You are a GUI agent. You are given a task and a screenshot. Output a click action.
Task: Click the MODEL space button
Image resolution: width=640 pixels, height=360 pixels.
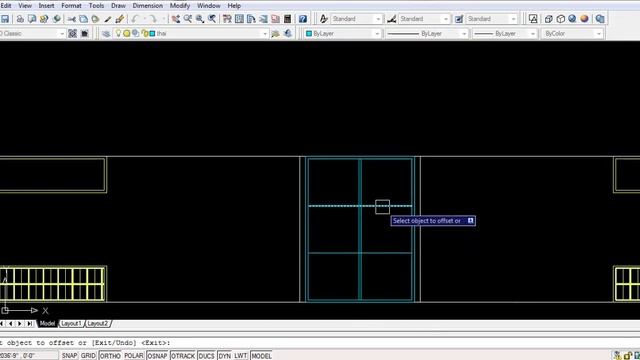coord(261,356)
